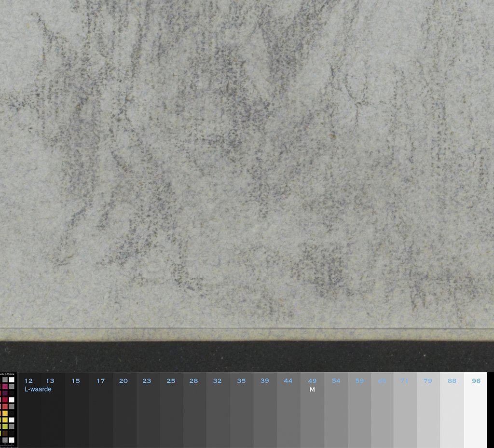This screenshot has height=448, width=494.
Task: Click the number 49 above M
Action: click(x=312, y=381)
